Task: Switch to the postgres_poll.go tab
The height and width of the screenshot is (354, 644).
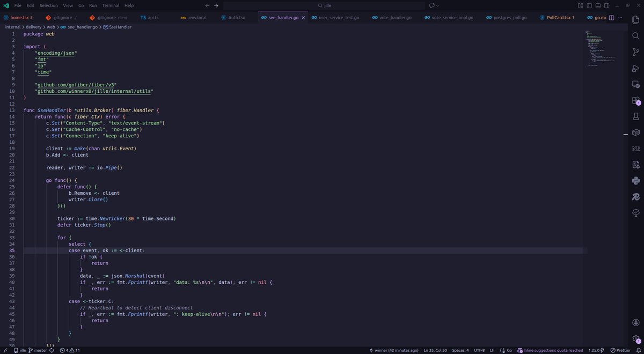Action: [510, 18]
